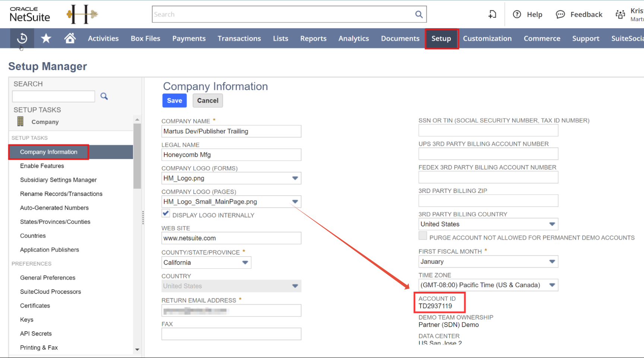Open States/Provinces/Counties task
The width and height of the screenshot is (644, 358).
click(55, 222)
